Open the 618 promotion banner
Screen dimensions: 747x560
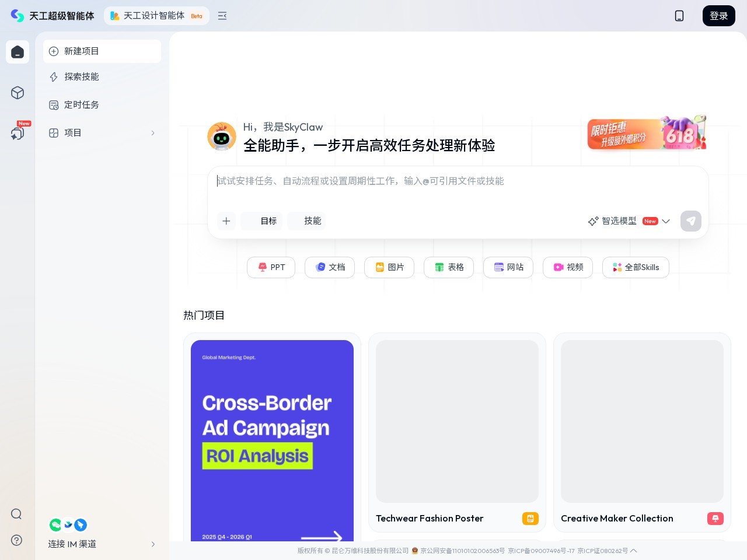pyautogui.click(x=647, y=132)
